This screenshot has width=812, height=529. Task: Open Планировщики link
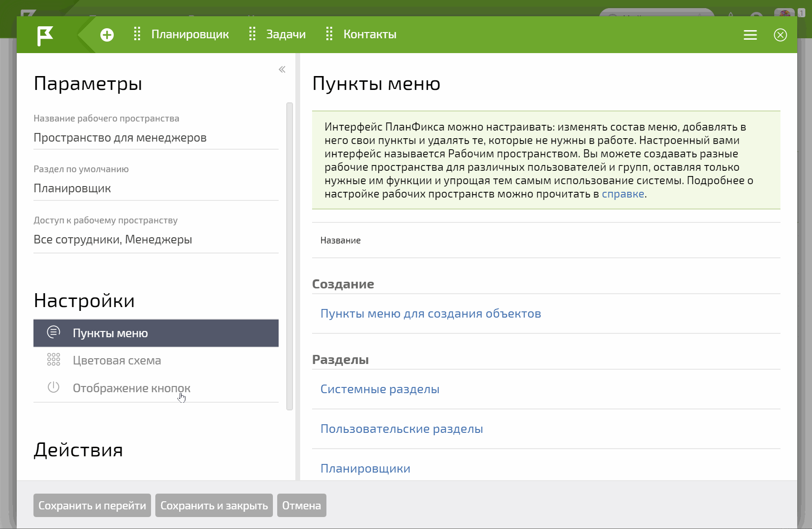(365, 469)
